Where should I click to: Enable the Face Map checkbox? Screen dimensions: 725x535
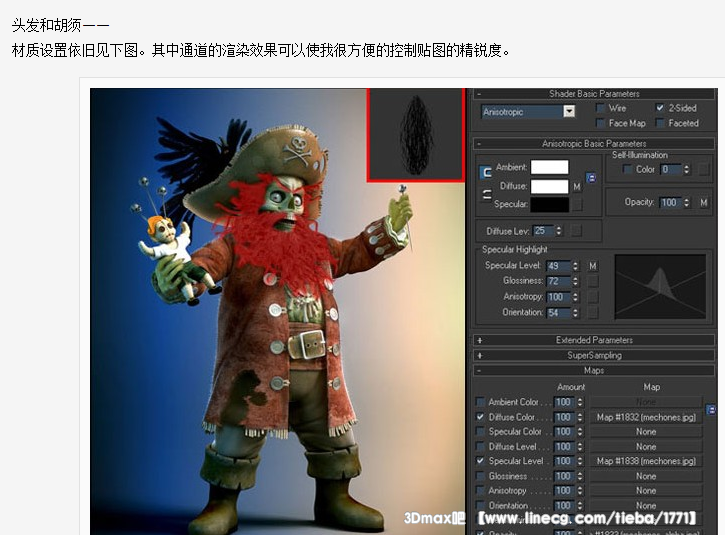(601, 123)
